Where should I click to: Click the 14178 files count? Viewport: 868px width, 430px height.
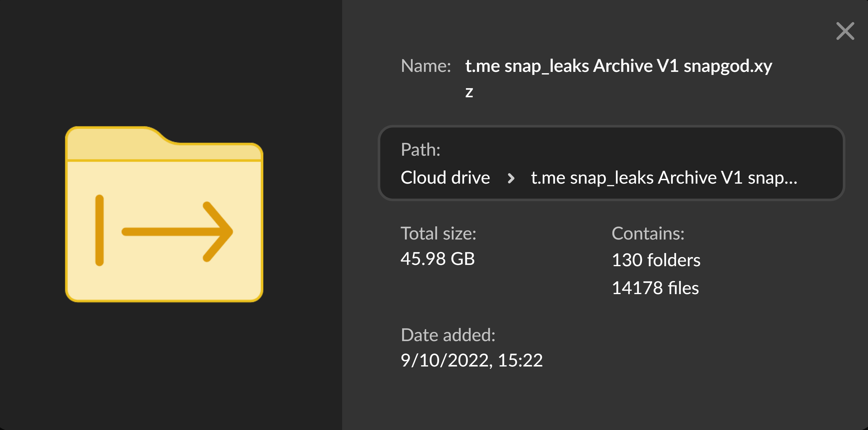655,288
